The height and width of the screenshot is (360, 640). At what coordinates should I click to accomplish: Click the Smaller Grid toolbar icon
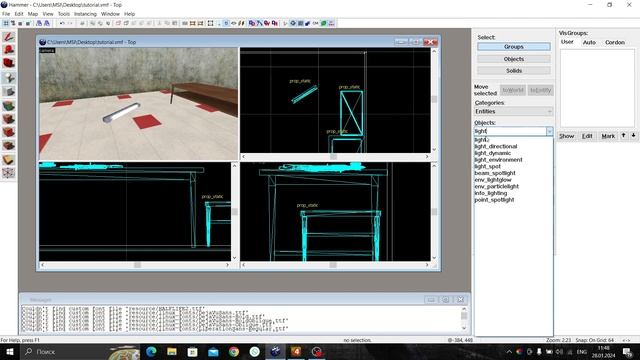[x=20, y=23]
